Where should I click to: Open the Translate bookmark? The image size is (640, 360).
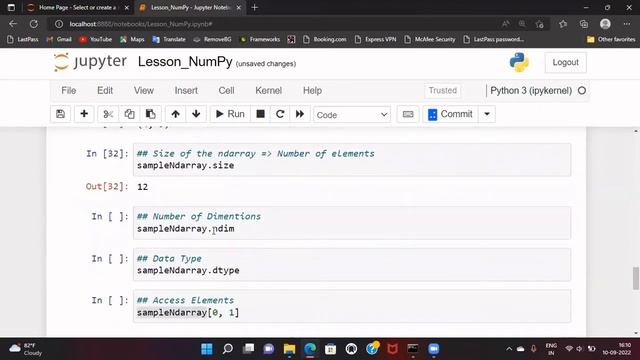pos(169,39)
